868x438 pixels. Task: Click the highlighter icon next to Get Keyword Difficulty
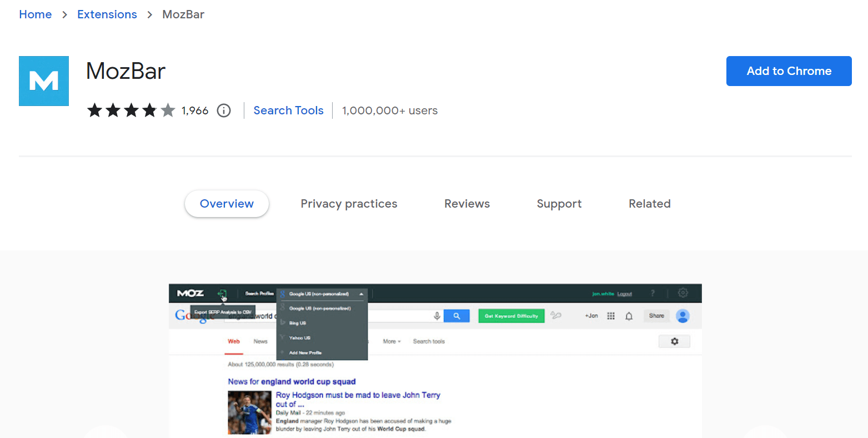coord(555,315)
